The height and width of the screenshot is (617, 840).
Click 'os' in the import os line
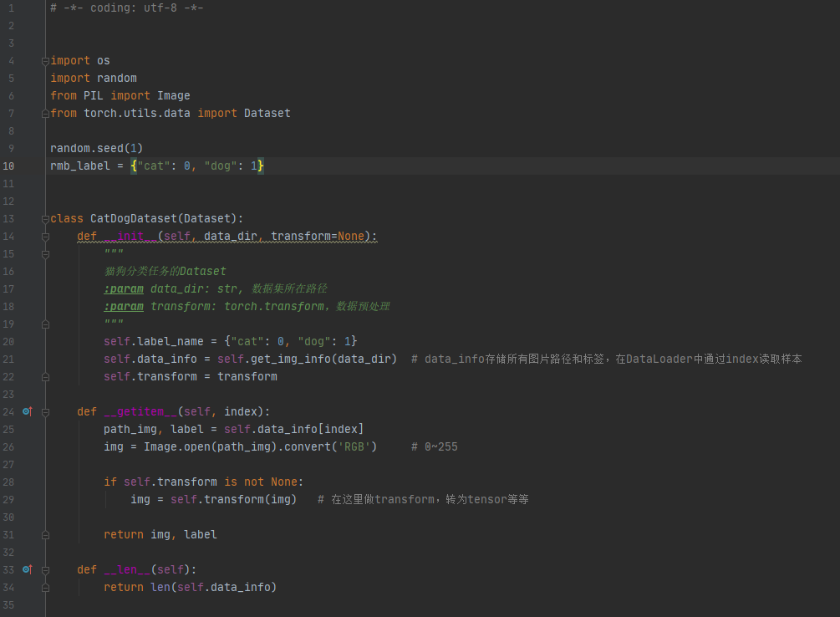pos(104,60)
